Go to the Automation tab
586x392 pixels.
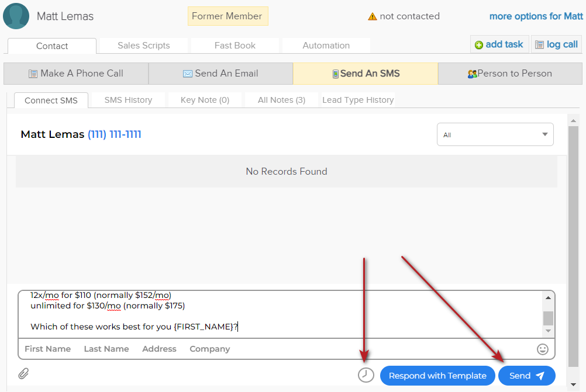[x=326, y=46]
